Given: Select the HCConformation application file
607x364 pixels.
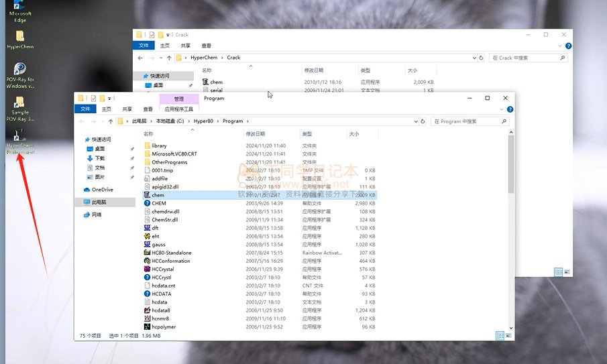Looking at the screenshot, I should (x=171, y=261).
